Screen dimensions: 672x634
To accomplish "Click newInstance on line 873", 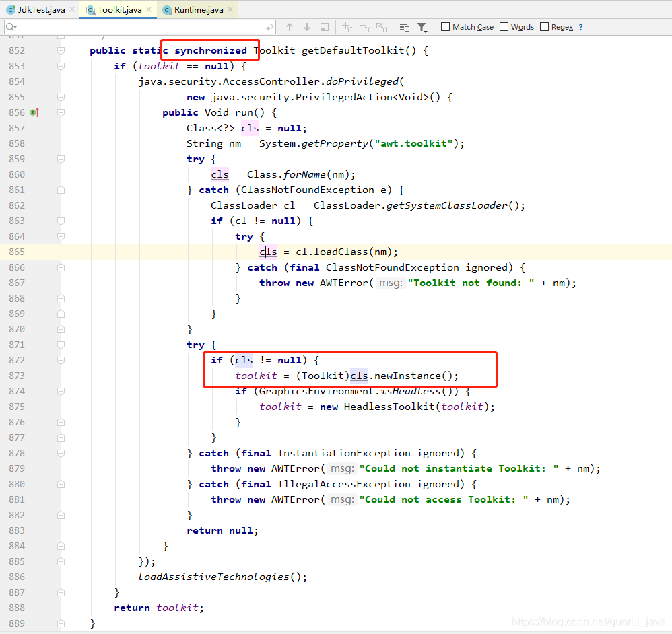I will click(x=407, y=376).
